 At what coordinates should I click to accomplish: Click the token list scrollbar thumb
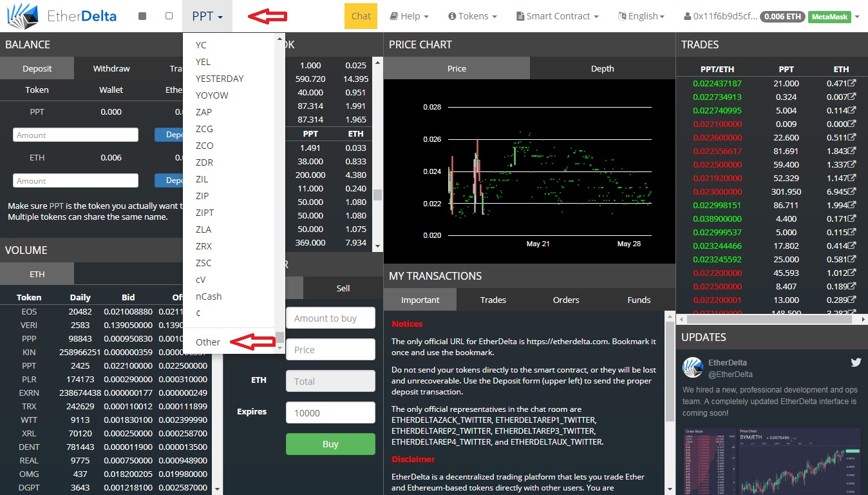pos(279,336)
